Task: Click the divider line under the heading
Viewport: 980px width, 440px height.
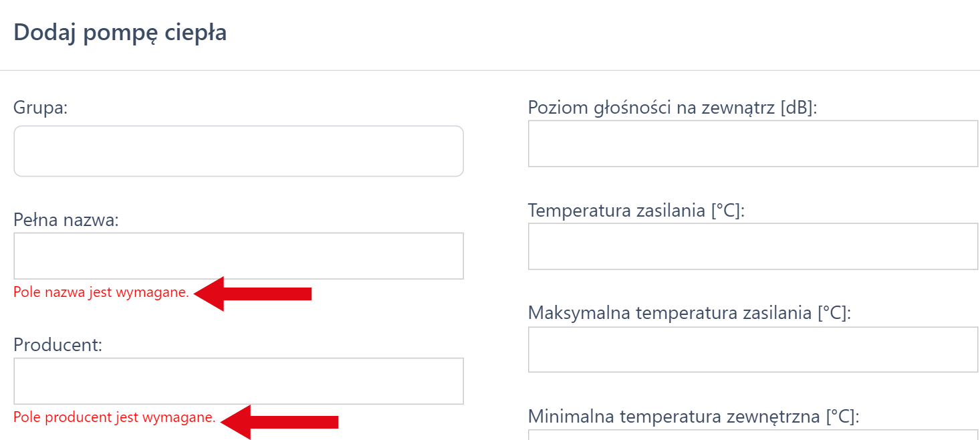Action: (x=490, y=70)
